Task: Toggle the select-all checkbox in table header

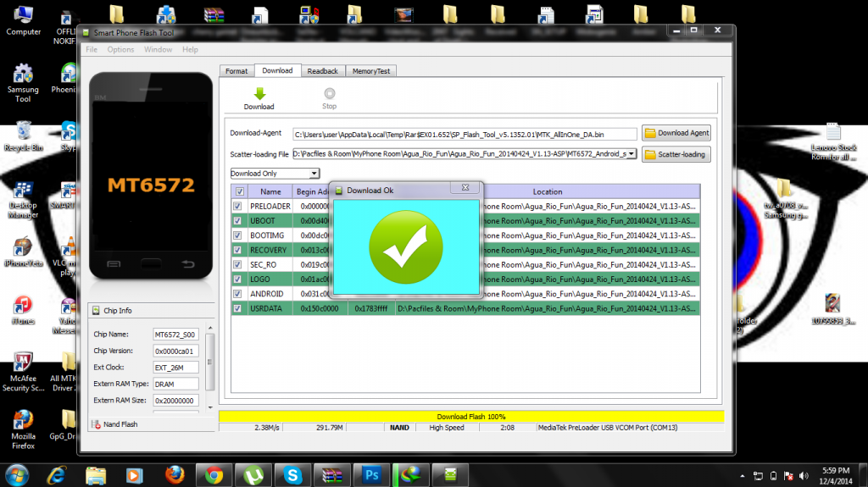Action: click(238, 191)
